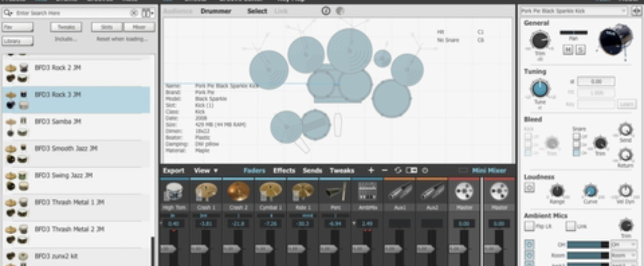Viewport: 644px width, 266px height.
Task: Open the Library dropdown in browser
Action: pyautogui.click(x=18, y=41)
